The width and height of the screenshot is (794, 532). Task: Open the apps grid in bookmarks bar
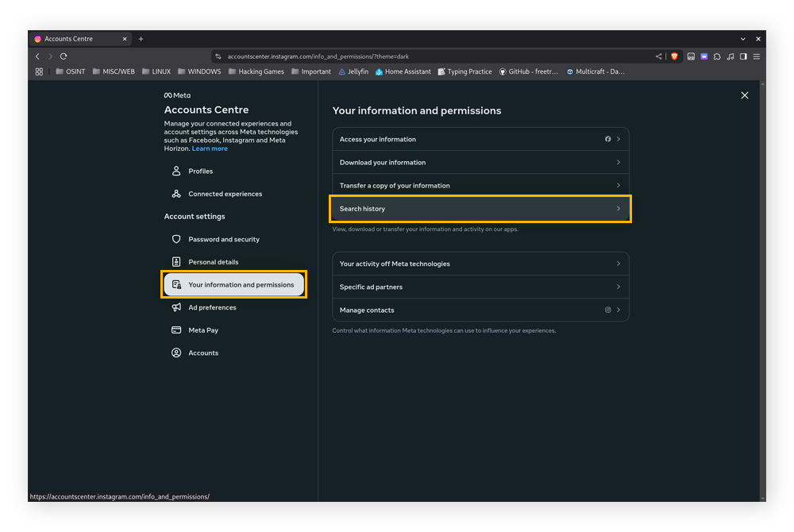39,72
